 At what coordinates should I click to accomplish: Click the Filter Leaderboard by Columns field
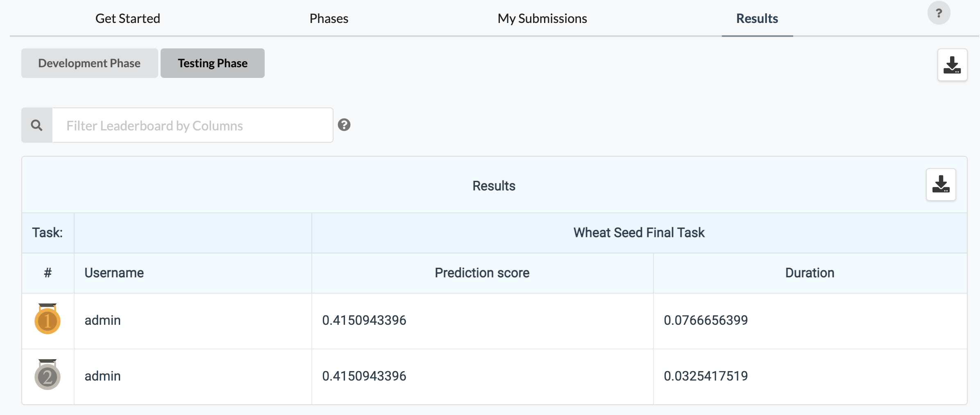point(193,125)
